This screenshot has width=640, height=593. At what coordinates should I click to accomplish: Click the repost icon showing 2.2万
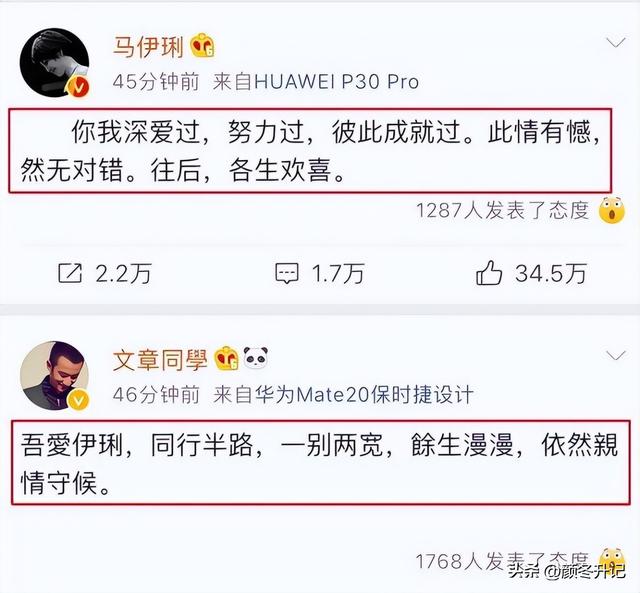tap(70, 273)
